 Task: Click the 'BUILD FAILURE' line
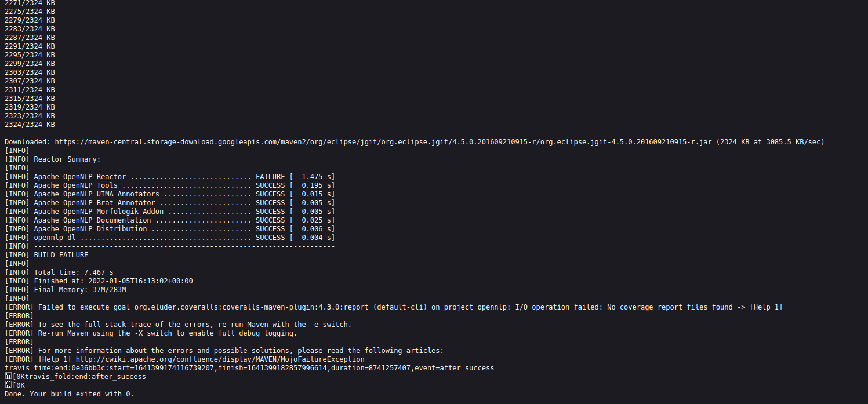[x=46, y=255]
